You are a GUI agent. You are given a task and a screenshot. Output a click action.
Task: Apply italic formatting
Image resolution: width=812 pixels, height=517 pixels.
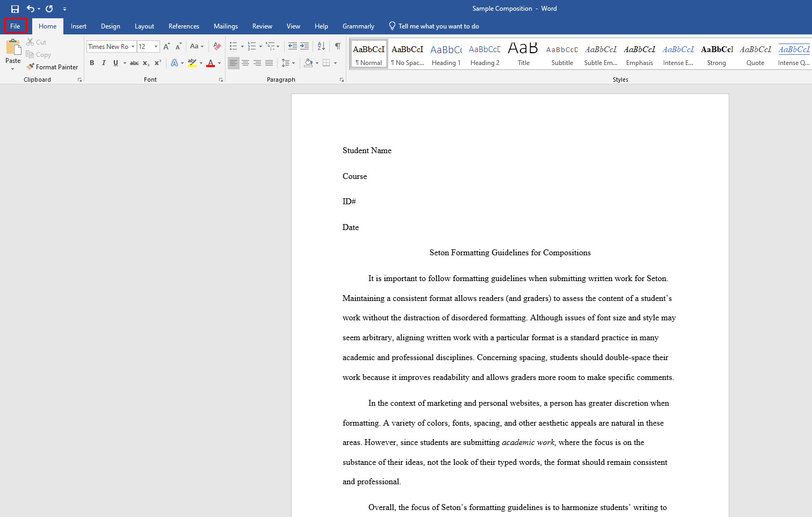[104, 63]
